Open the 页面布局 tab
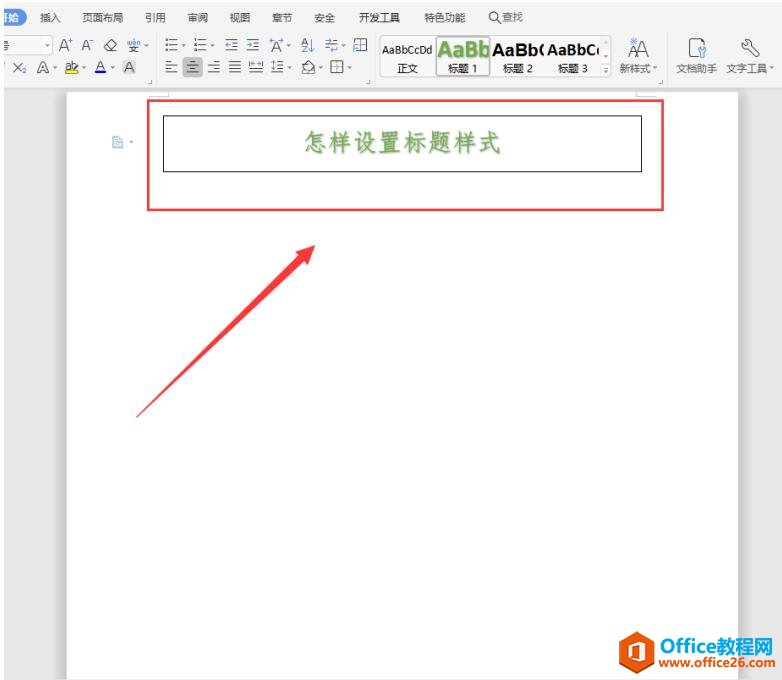 point(103,17)
